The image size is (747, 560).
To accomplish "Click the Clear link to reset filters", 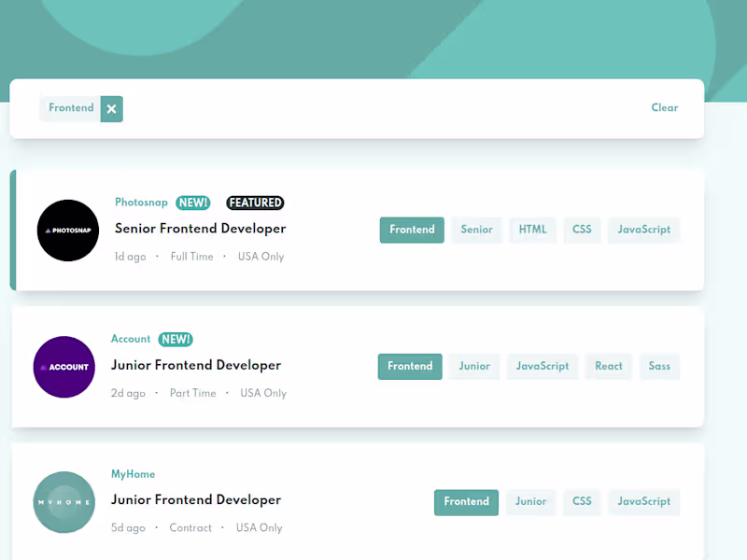I will pyautogui.click(x=664, y=107).
